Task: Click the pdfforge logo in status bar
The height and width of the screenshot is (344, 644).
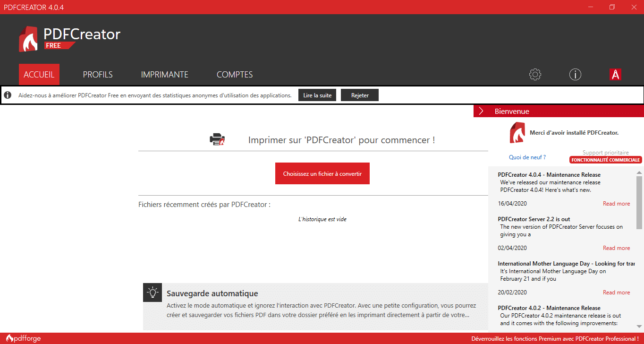Action: [x=23, y=338]
